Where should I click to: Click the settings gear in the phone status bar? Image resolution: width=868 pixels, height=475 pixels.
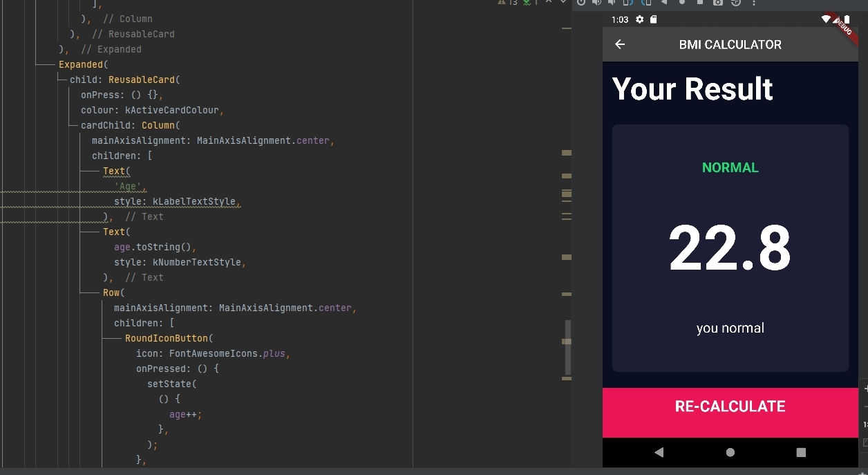click(x=639, y=19)
